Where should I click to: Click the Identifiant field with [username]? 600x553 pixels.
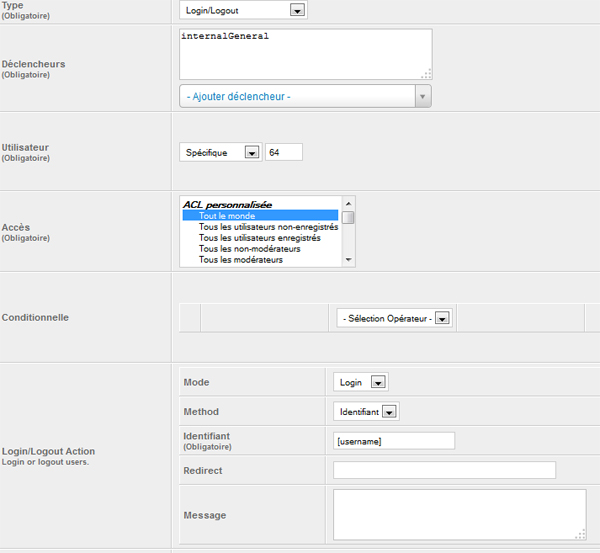[x=394, y=441]
